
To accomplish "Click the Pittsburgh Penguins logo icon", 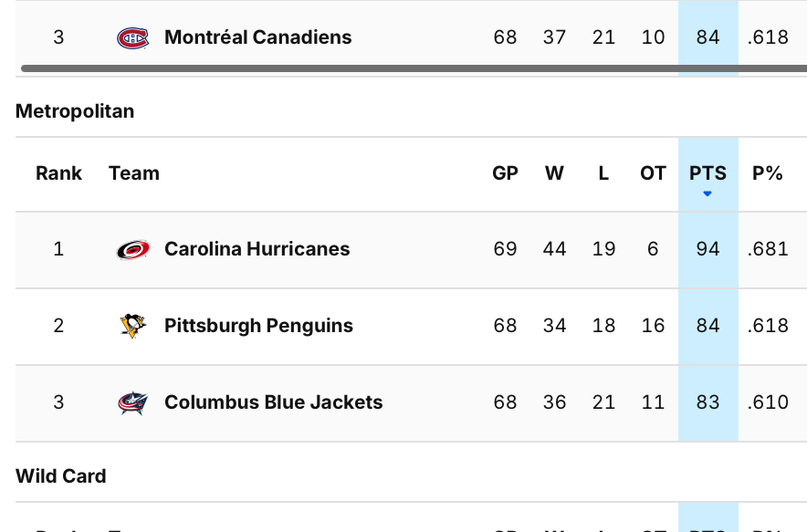I will [132, 326].
